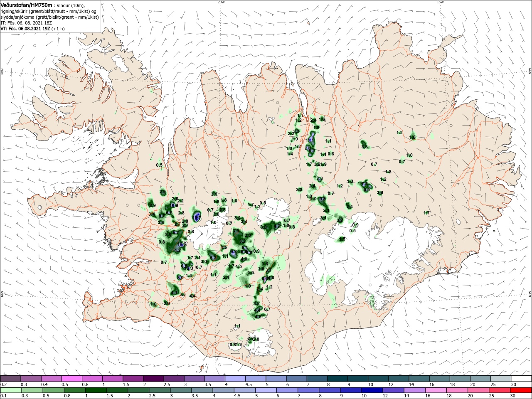Click the 8.9 precipitation value
Viewport: 532px width, 399px height.
[x=180, y=278]
